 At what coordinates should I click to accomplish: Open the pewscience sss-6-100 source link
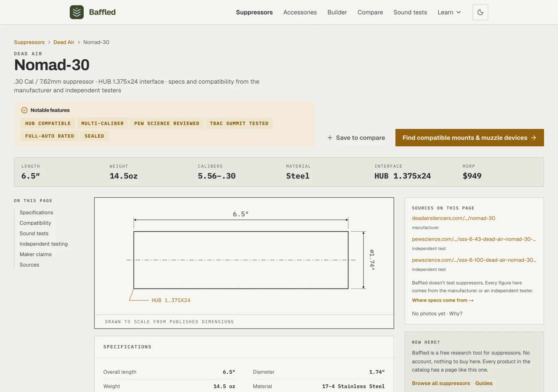[474, 260]
